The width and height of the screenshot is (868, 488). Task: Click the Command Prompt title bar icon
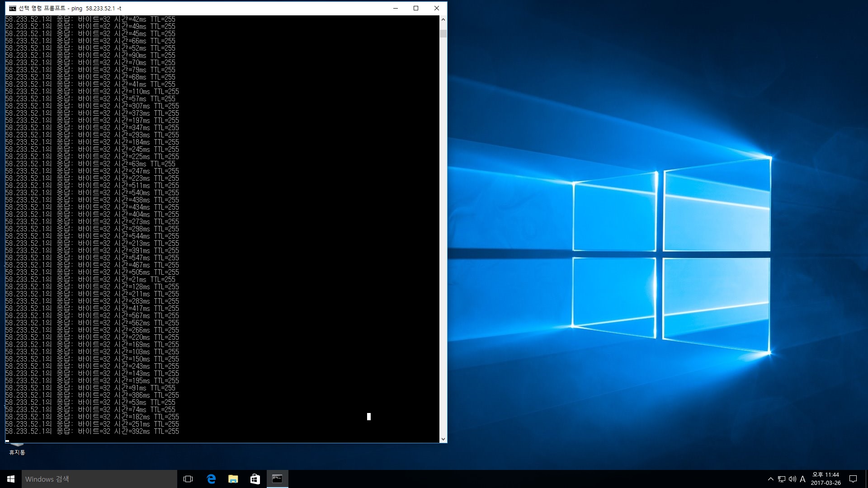12,8
